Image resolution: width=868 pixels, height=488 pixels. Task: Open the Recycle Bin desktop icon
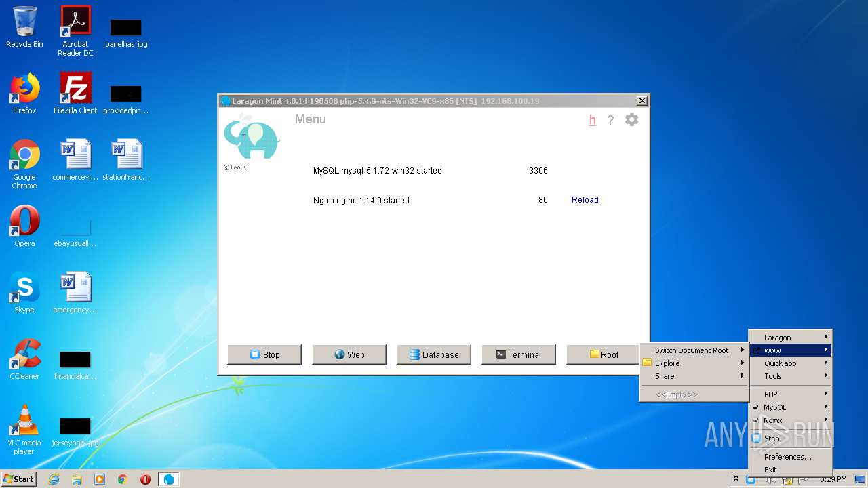[24, 27]
